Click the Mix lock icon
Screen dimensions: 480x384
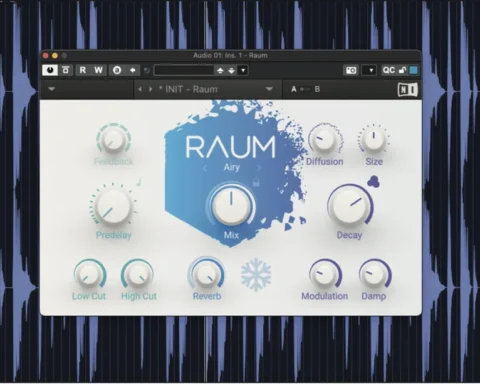256,182
